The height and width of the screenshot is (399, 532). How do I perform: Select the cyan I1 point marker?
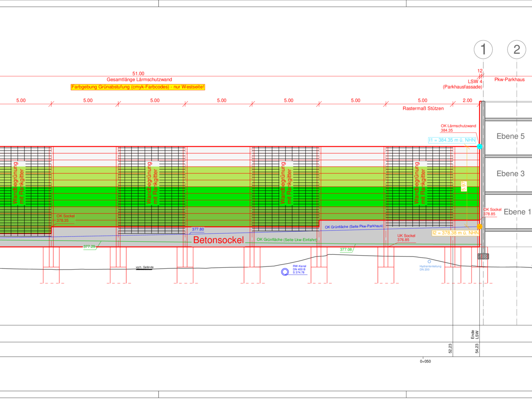pyautogui.click(x=480, y=147)
